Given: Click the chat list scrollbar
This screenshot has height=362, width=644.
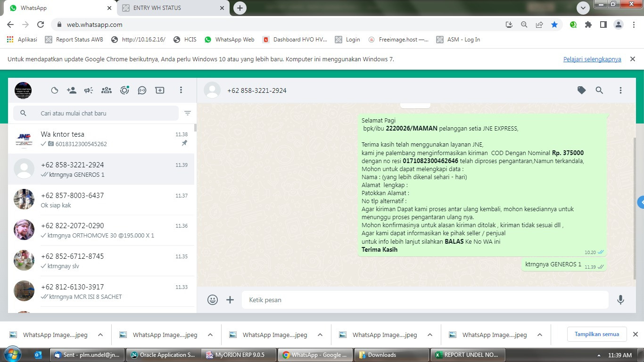Looking at the screenshot, I should click(x=195, y=127).
